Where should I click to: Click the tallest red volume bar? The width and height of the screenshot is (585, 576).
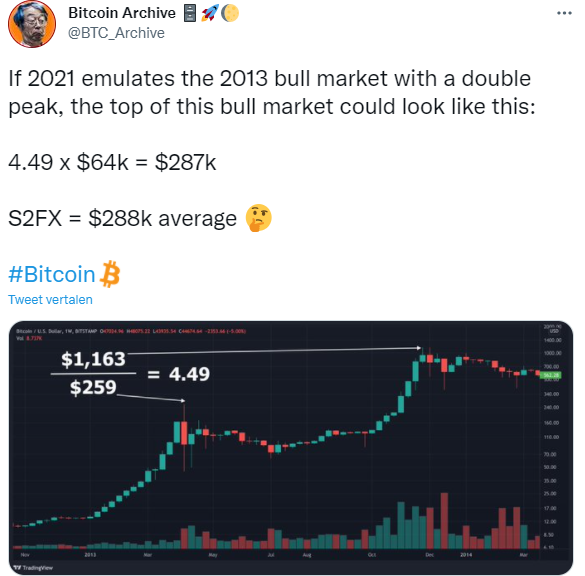(444, 520)
